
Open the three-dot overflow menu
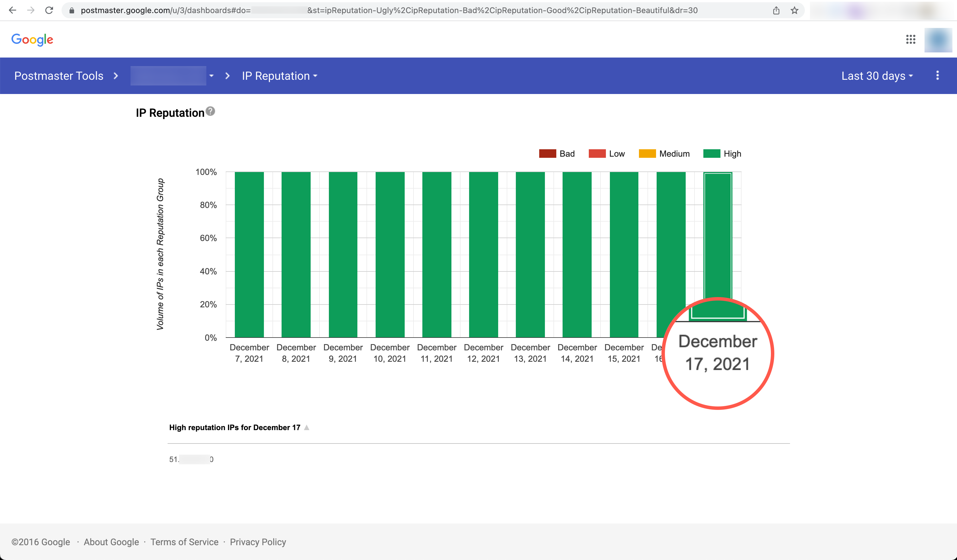(937, 75)
